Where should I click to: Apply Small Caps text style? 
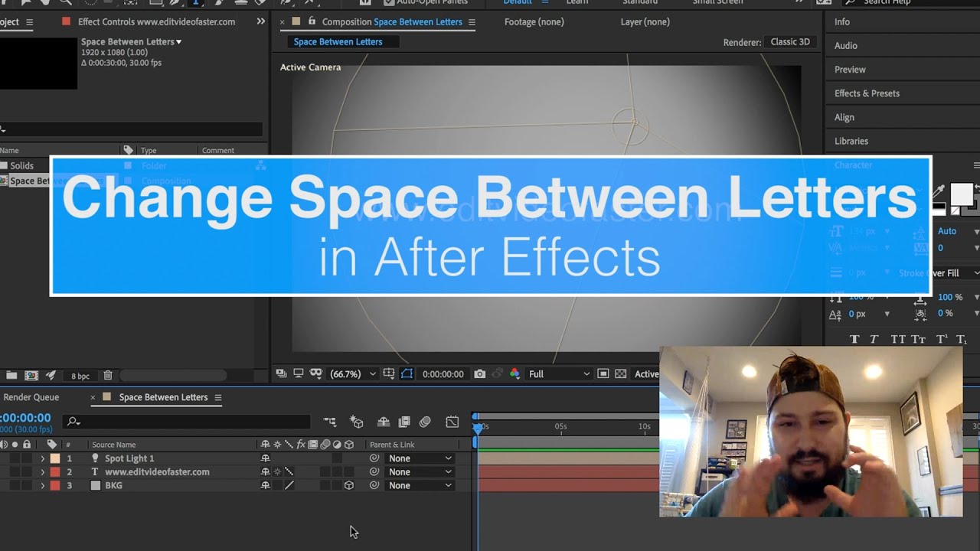tap(919, 339)
